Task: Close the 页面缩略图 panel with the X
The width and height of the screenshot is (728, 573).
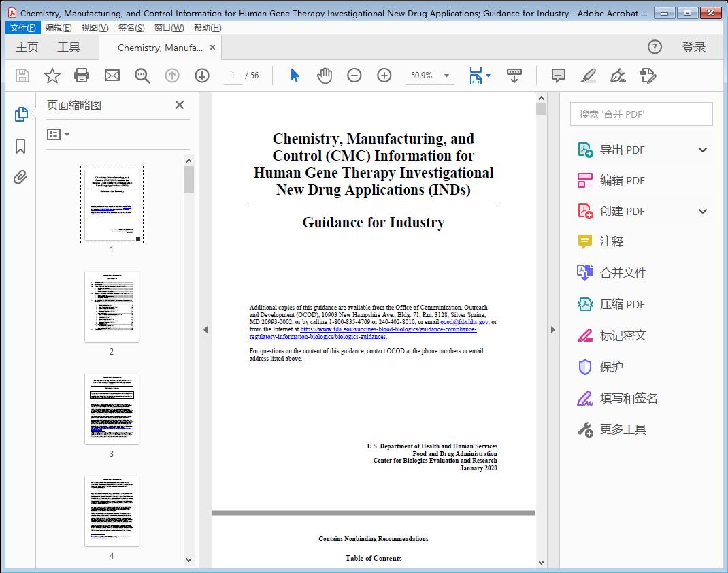Action: [x=179, y=105]
